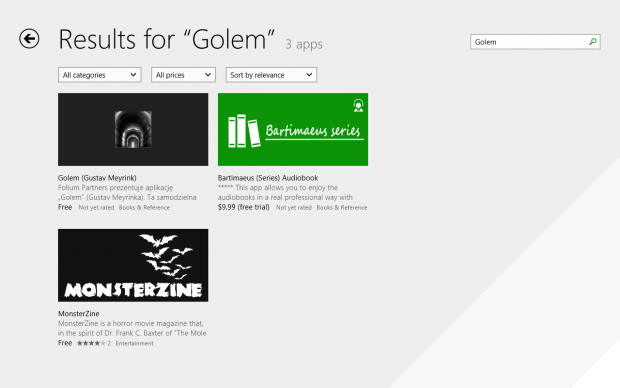The image size is (620, 388).
Task: Open Golem (Gustav Meyrink) app thumbnail
Action: (x=133, y=129)
